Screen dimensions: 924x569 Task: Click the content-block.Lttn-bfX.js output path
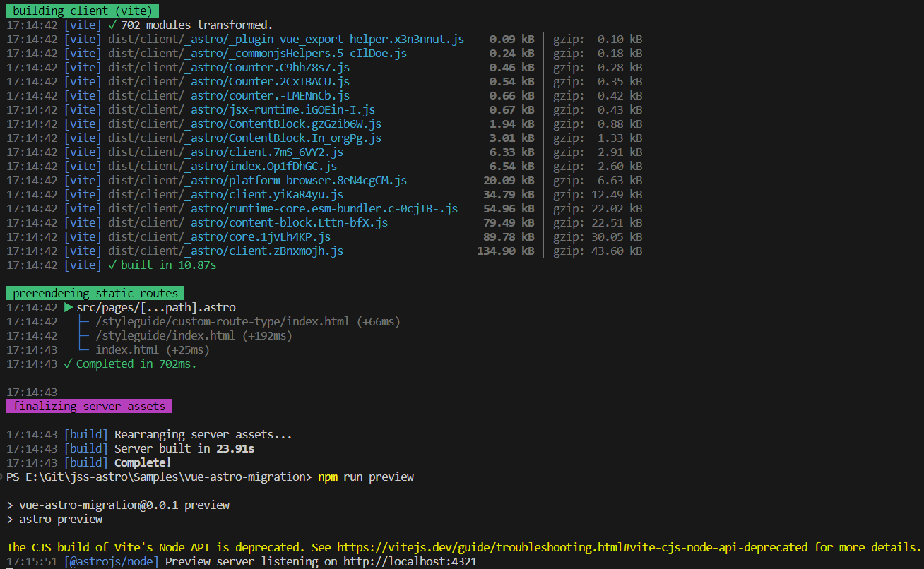[x=247, y=223]
